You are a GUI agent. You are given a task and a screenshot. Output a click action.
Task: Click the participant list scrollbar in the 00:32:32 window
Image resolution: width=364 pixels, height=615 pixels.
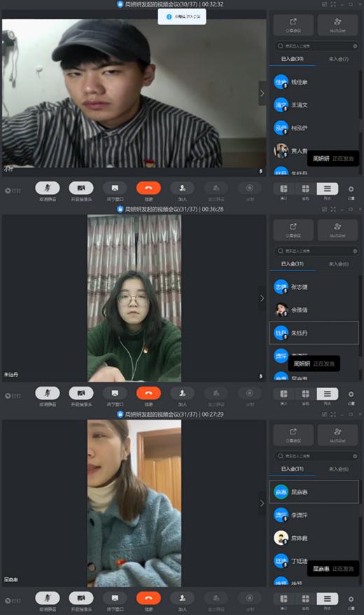[361, 122]
